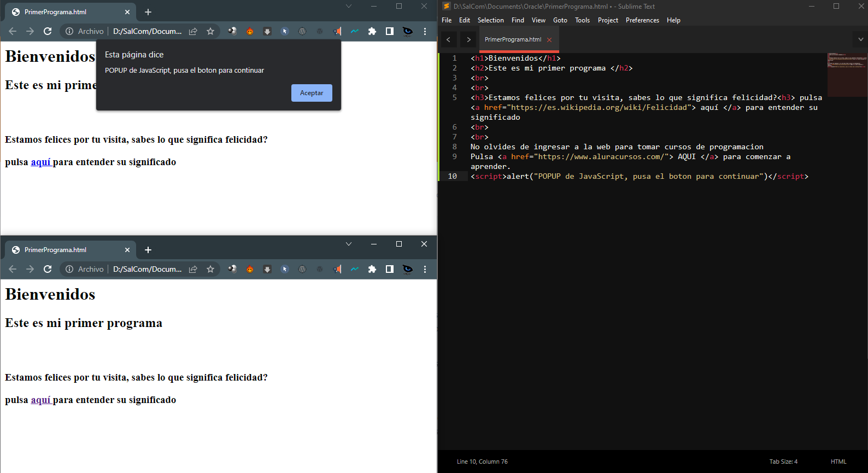
Task: Reload page in bottom Chrome window
Action: (x=48, y=269)
